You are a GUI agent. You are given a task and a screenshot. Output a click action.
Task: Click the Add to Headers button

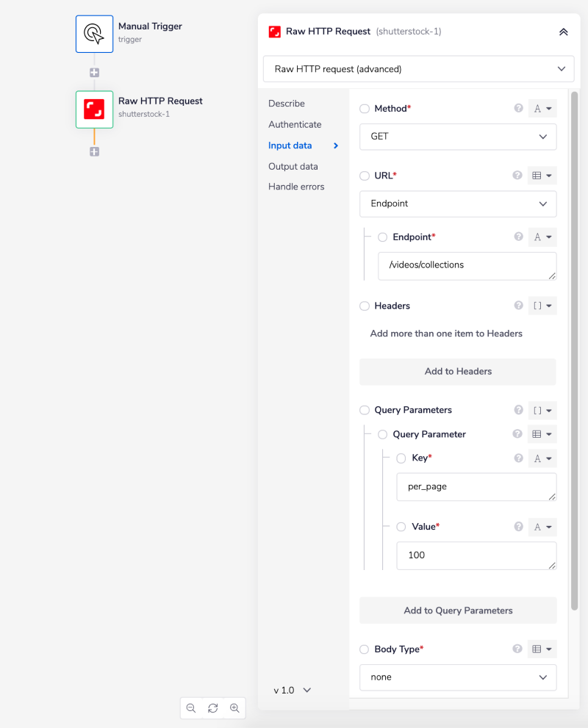457,372
